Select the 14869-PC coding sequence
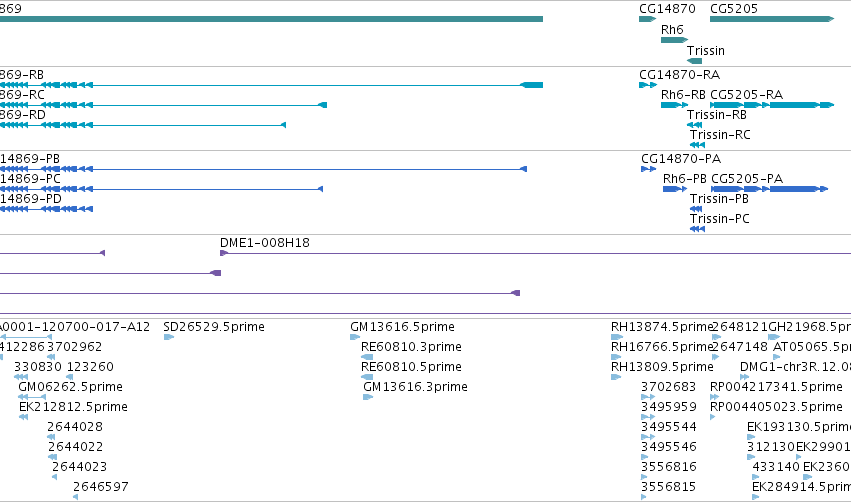This screenshot has height=502, width=851. [162, 189]
